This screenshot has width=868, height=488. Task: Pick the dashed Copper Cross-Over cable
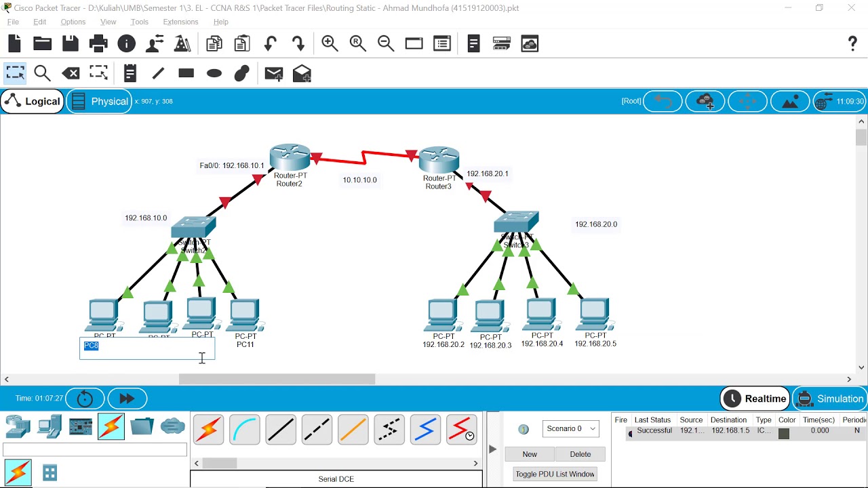[x=317, y=430]
